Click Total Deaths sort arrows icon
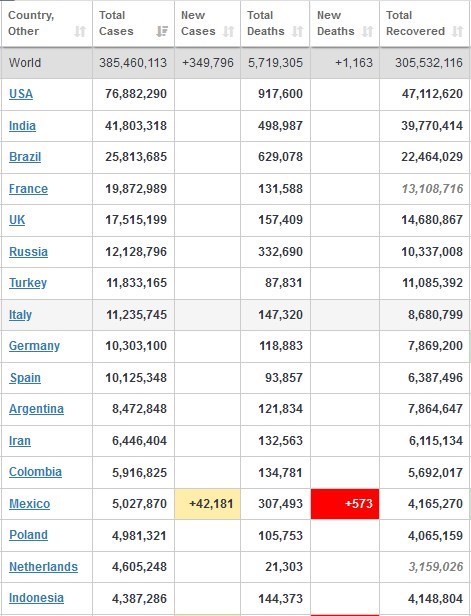 (297, 31)
